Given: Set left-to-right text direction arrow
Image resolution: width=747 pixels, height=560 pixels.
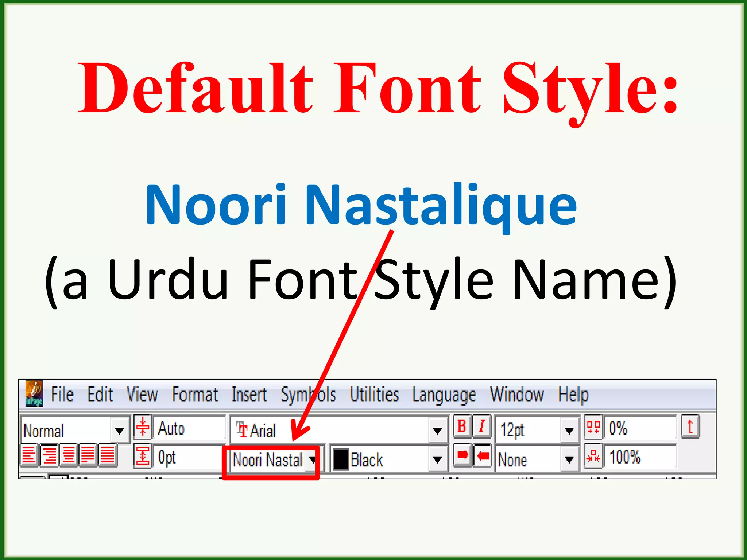Looking at the screenshot, I should click(462, 455).
